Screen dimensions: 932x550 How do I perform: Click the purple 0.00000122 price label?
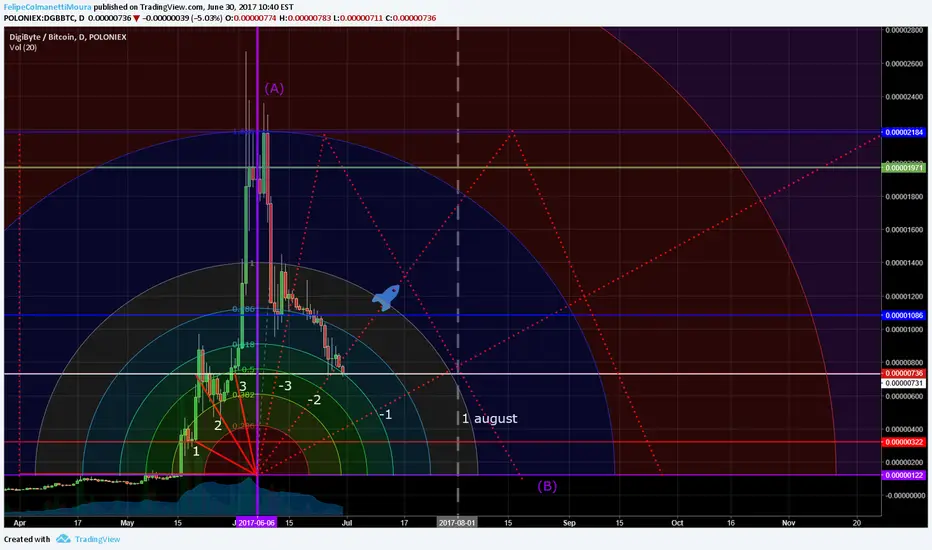click(x=904, y=475)
